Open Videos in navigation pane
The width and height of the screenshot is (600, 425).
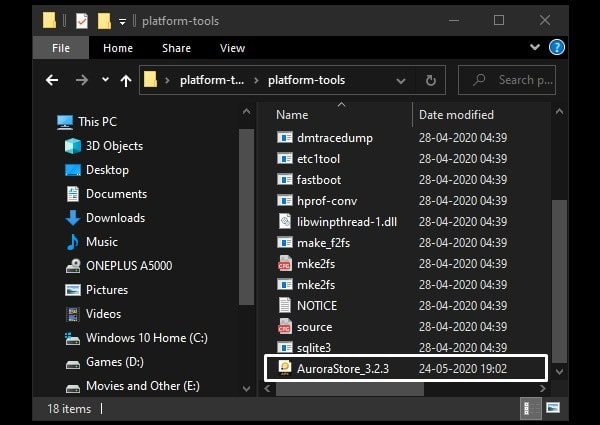pos(93,314)
